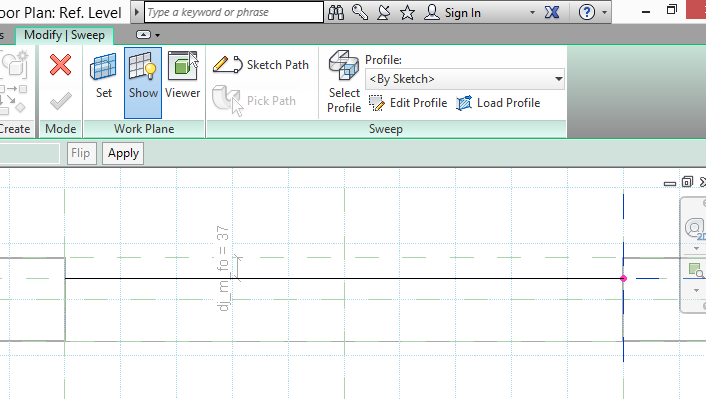Click the binoculars search icon
This screenshot has width=706, height=399.
tap(336, 13)
